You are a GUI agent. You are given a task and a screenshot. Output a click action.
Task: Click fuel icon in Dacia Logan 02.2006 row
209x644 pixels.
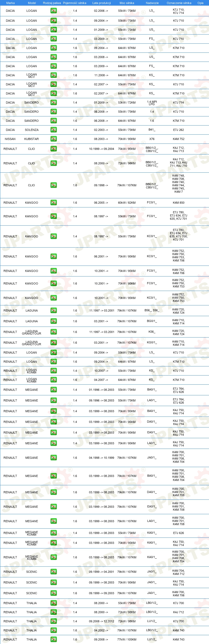53,11
